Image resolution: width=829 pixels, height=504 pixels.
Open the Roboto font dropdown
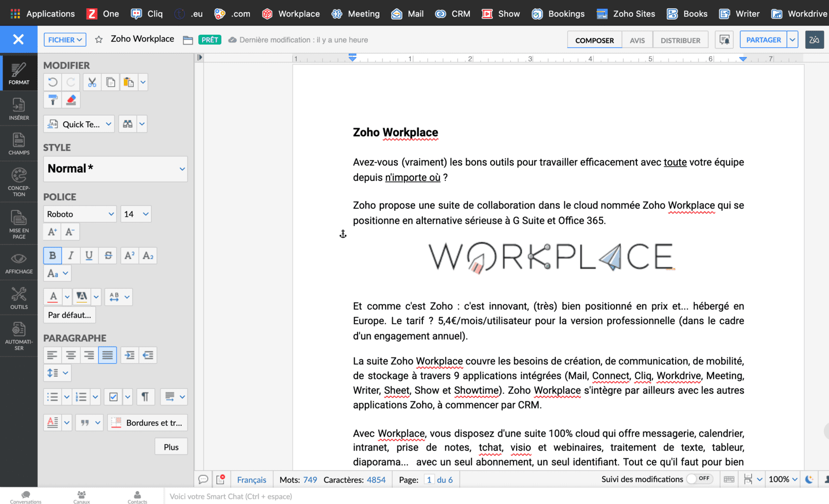pyautogui.click(x=80, y=214)
